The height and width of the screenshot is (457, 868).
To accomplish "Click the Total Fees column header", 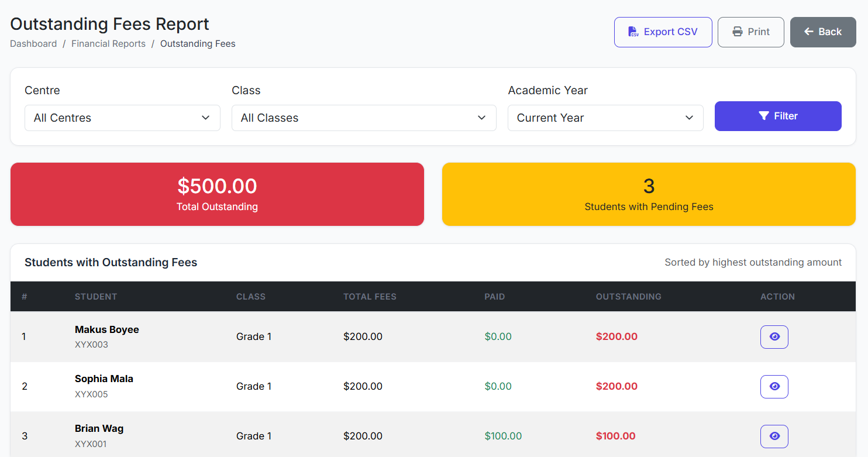I will 370,297.
